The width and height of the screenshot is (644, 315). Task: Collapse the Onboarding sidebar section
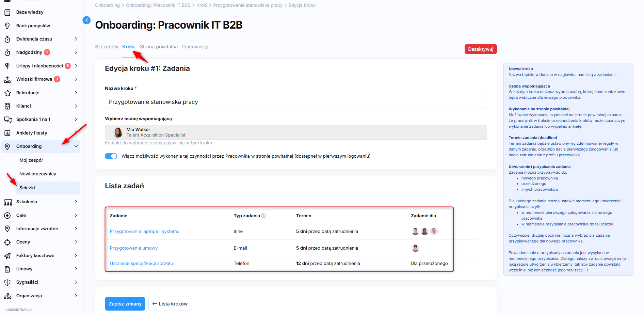(x=76, y=146)
